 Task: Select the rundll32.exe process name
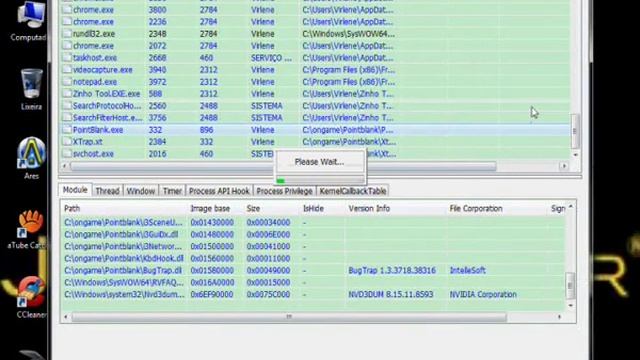point(93,33)
